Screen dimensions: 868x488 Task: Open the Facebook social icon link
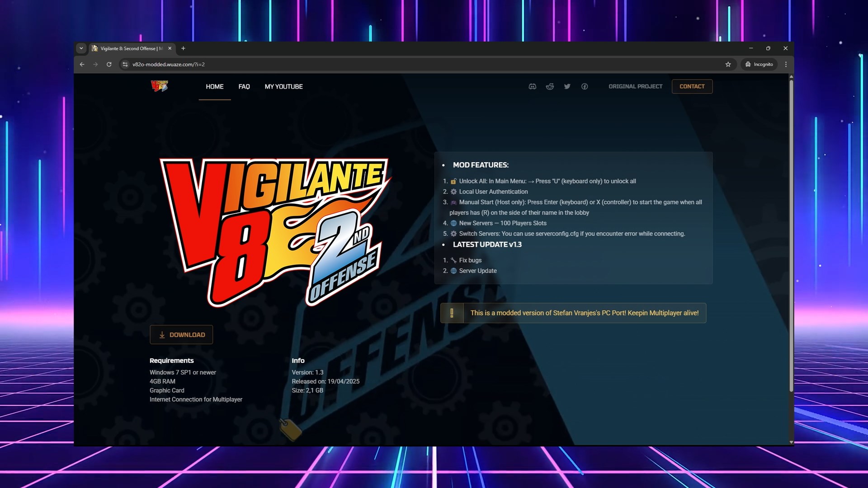coord(585,86)
